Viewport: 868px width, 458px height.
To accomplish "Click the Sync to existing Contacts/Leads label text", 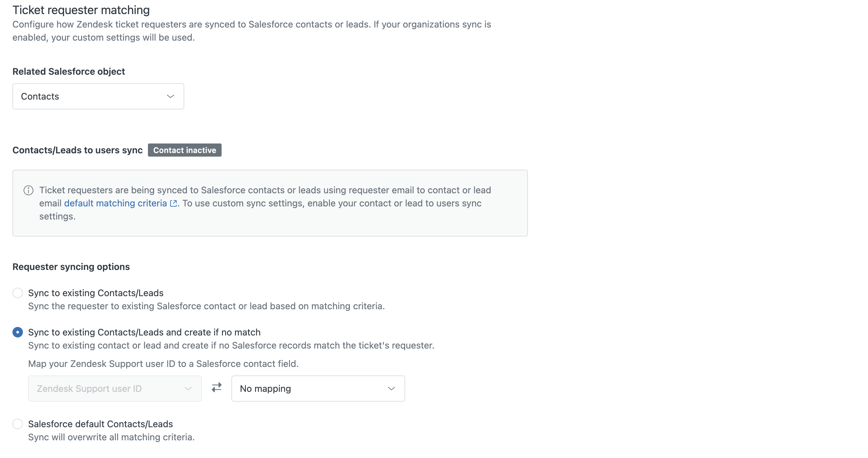I will click(96, 293).
